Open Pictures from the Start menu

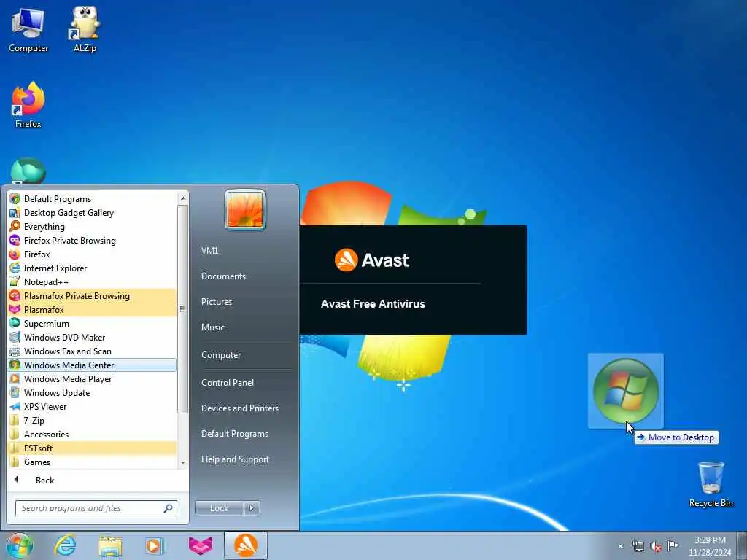coord(217,301)
